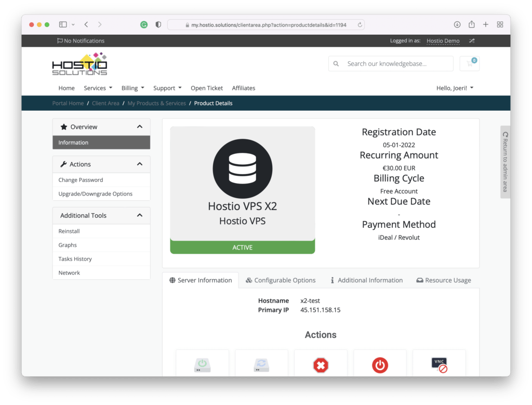Click the Hostio Demo account link
Viewport: 532px width, 405px height.
tap(443, 41)
